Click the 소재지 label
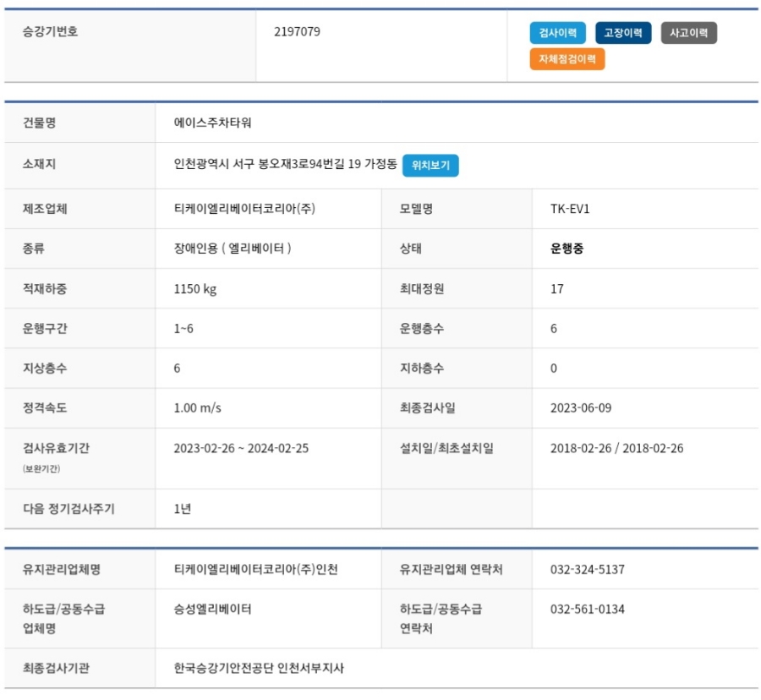761x700 pixels. (x=39, y=164)
